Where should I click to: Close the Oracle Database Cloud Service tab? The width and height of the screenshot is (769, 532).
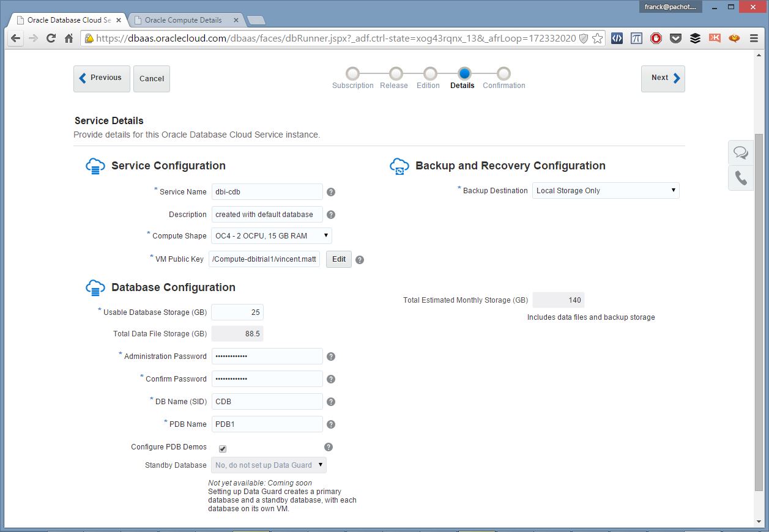coord(119,20)
